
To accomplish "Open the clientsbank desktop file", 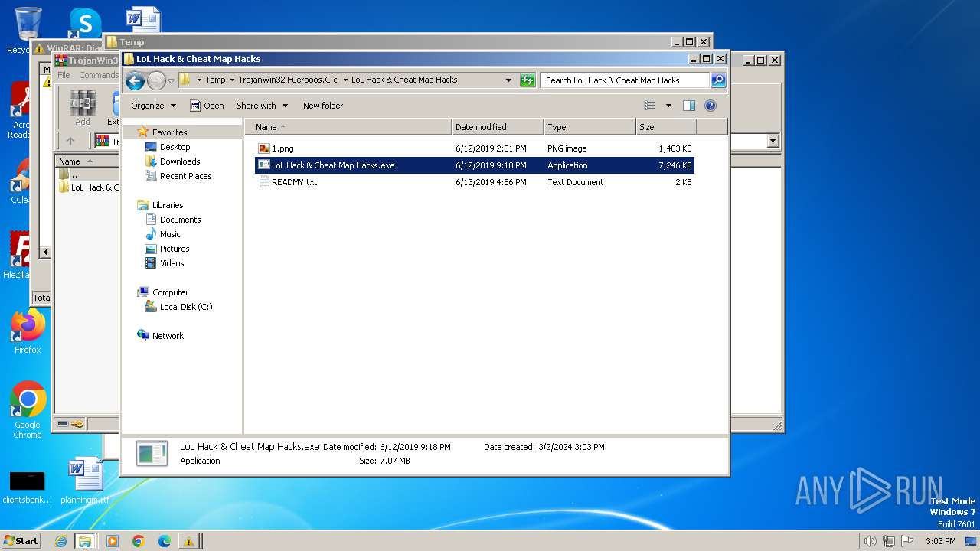I will point(27,486).
